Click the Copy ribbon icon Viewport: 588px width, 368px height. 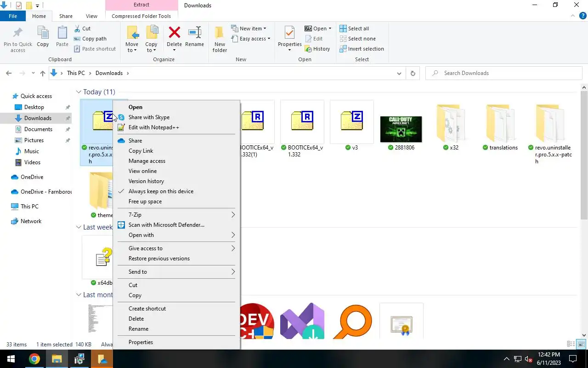pos(43,37)
